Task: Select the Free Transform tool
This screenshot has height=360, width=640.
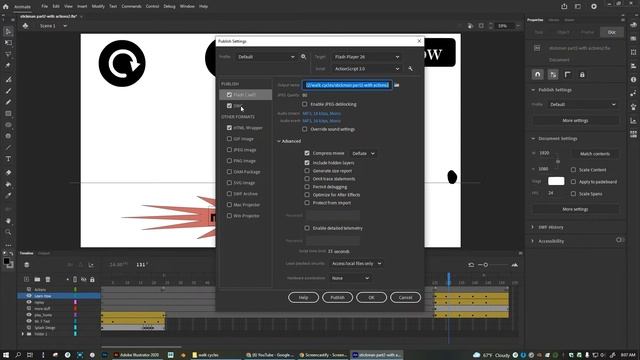Action: point(8,43)
